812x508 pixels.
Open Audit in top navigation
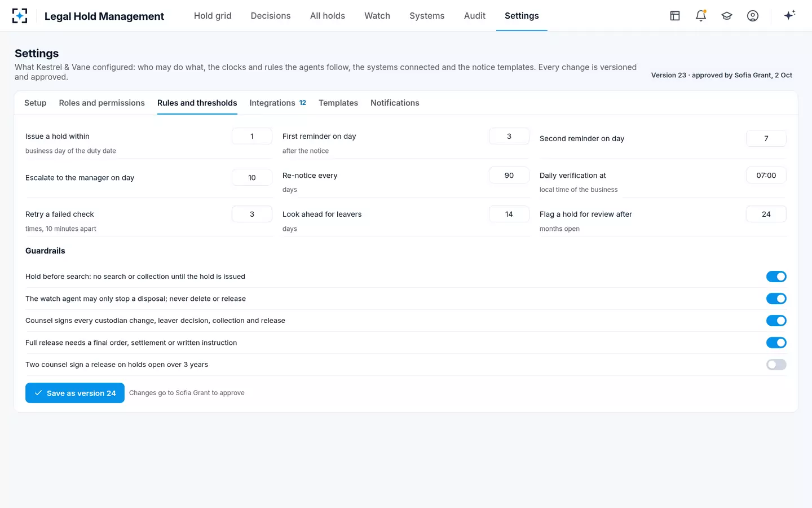coord(475,16)
